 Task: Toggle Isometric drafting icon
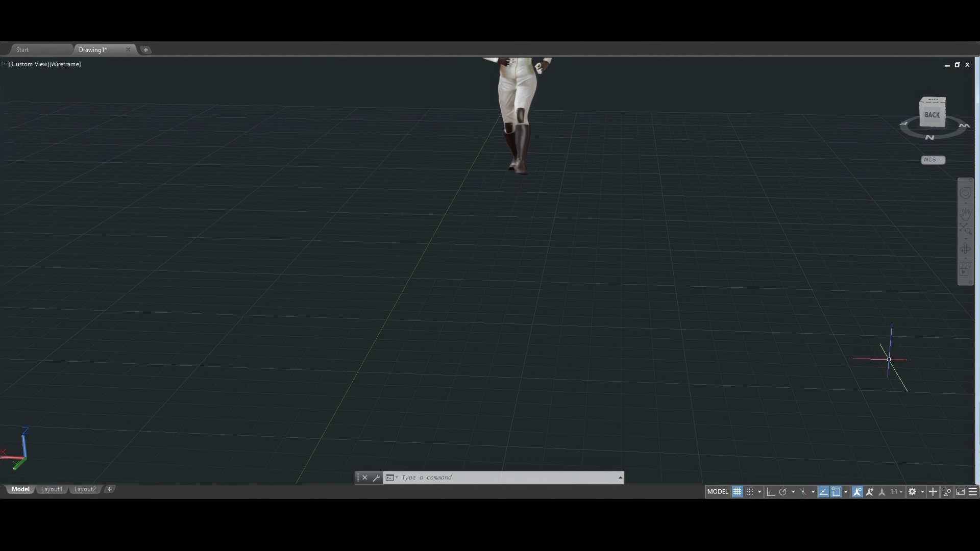(803, 492)
